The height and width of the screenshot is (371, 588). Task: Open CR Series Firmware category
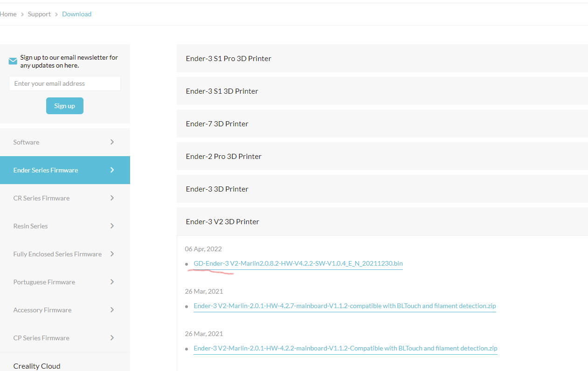tap(65, 198)
